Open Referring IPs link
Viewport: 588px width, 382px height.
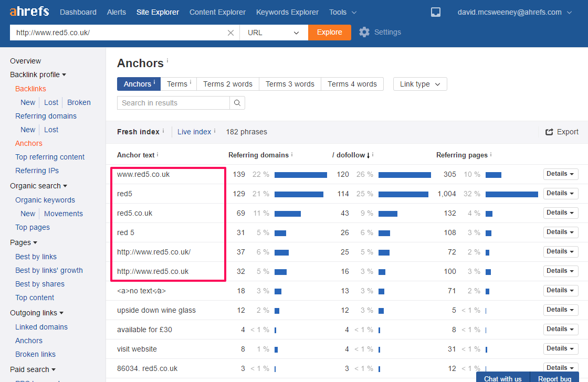point(37,171)
